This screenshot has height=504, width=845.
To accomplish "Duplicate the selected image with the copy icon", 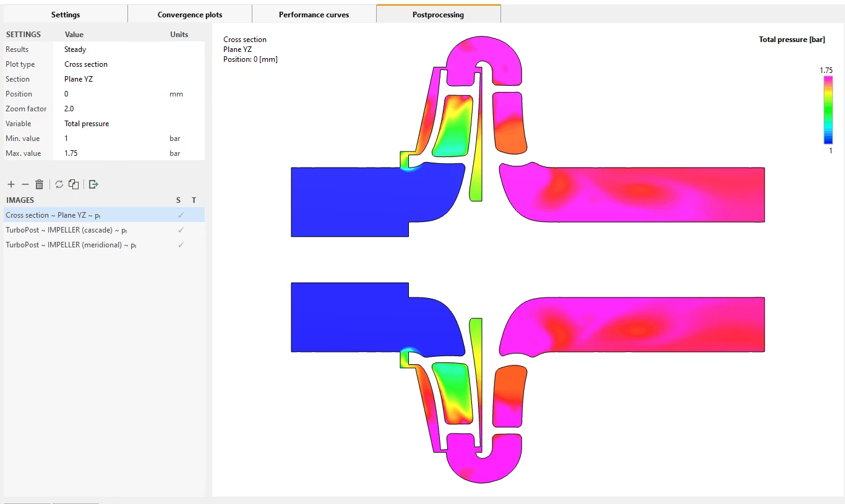I will (74, 184).
